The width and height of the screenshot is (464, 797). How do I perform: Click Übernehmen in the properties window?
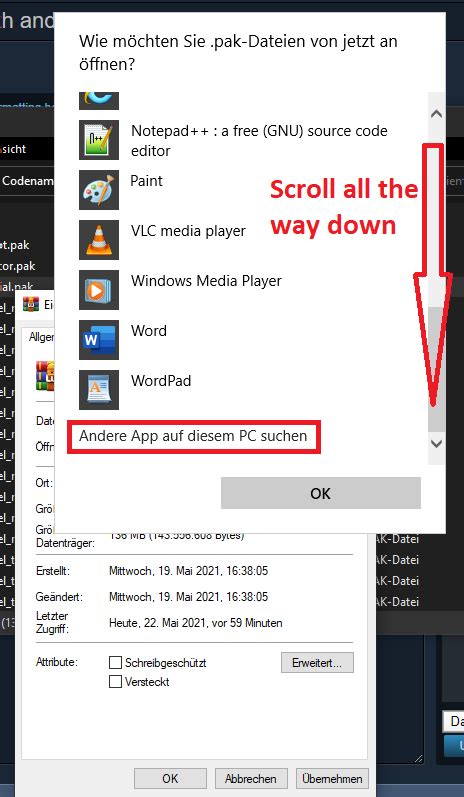332,778
